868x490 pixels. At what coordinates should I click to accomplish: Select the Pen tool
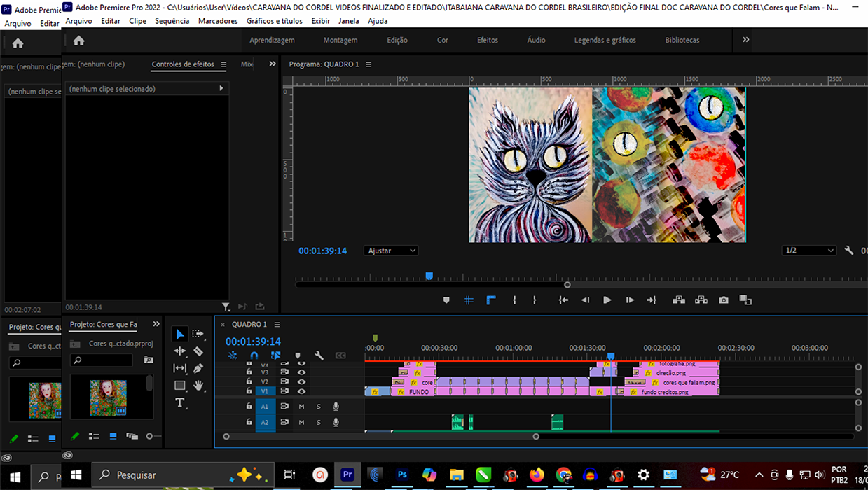pyautogui.click(x=198, y=368)
